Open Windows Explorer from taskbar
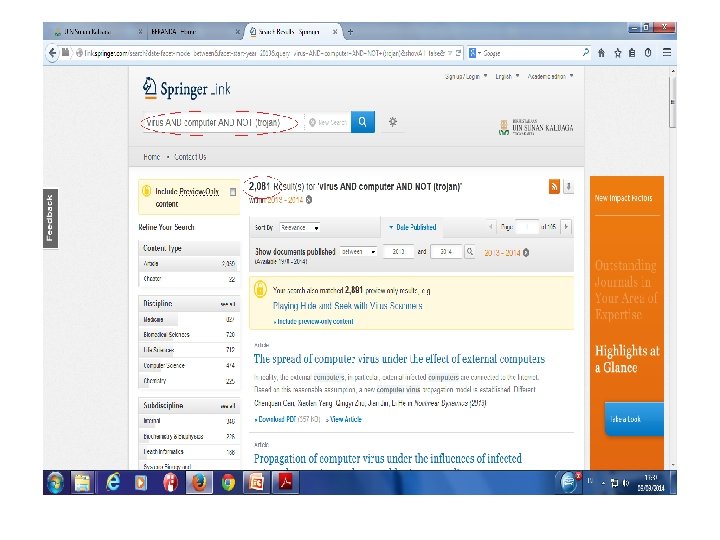The height and width of the screenshot is (540, 720). click(83, 483)
